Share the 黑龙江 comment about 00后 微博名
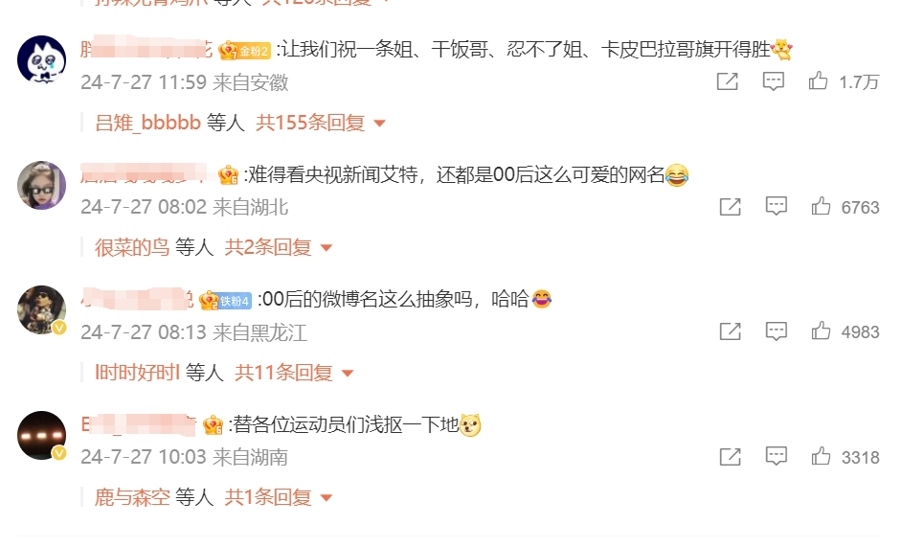Viewport: 900px width, 547px height. (730, 331)
